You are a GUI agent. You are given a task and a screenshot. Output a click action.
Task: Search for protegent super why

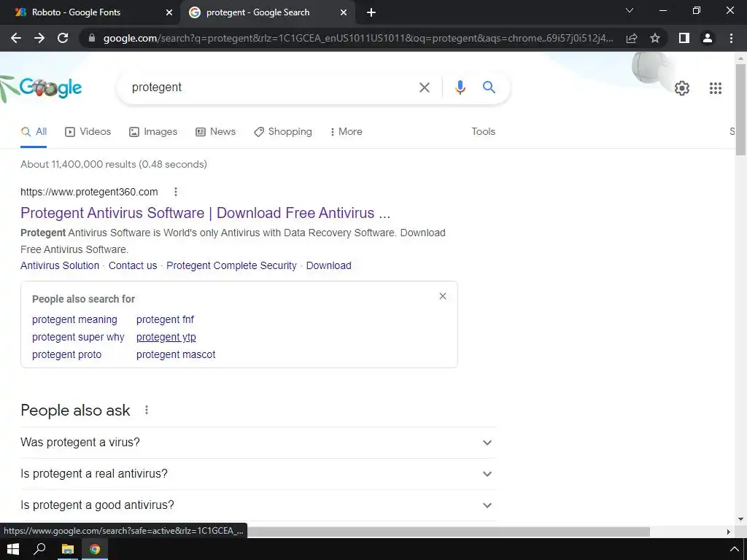[x=78, y=337]
